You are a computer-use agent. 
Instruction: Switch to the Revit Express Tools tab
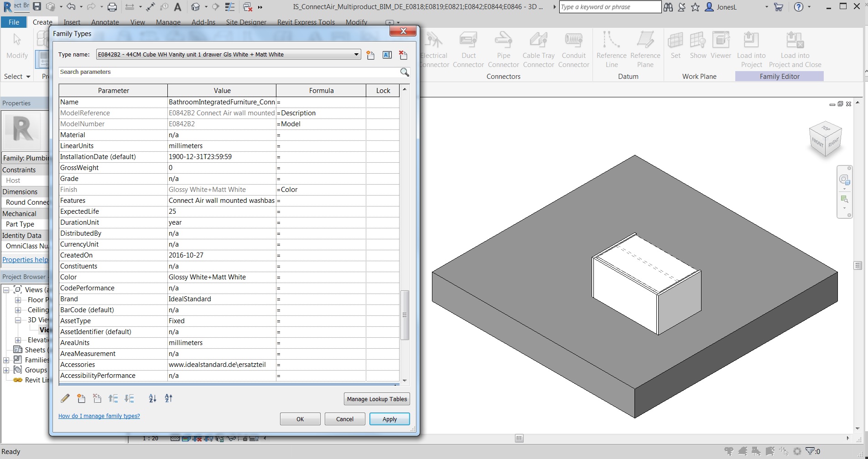pyautogui.click(x=306, y=22)
